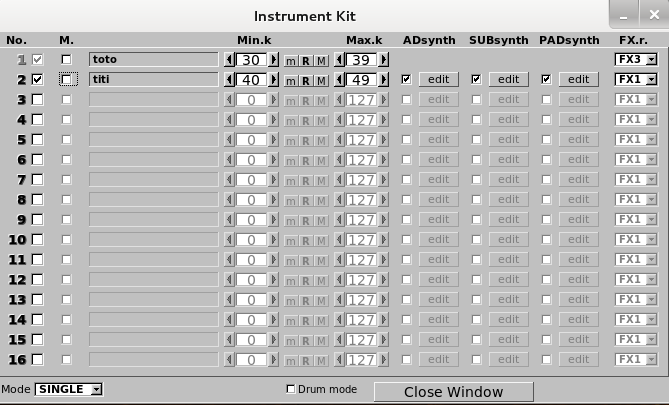Decrease Min.k value for toto row
This screenshot has width=669, height=405.
pos(229,59)
